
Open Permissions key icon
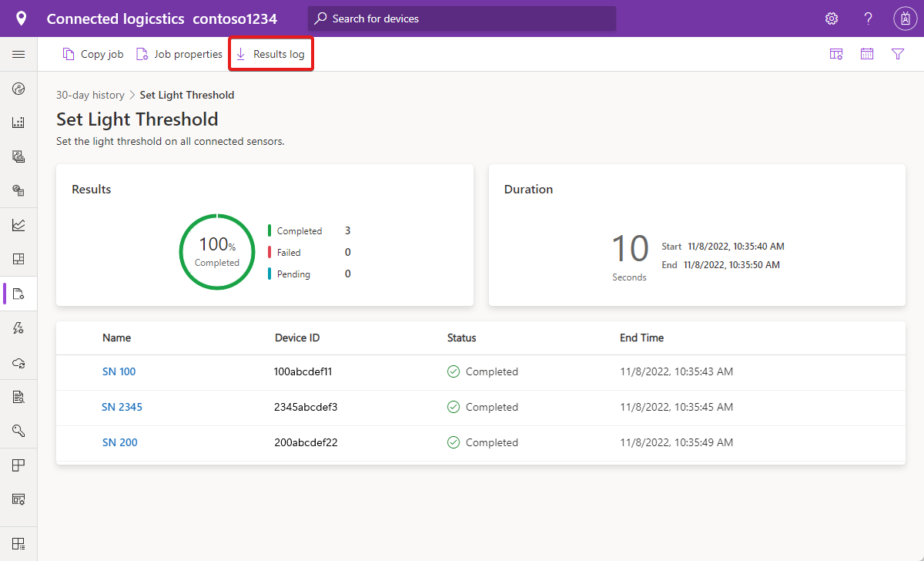(18, 431)
